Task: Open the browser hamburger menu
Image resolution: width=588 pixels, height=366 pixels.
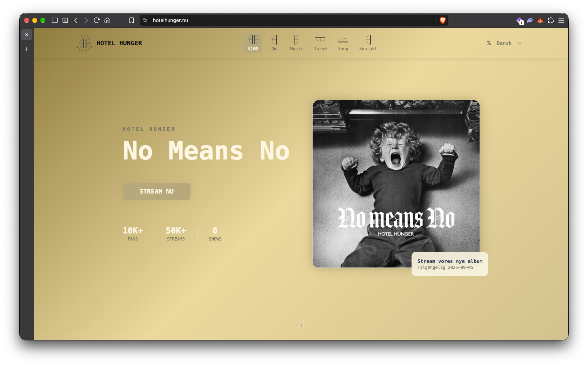Action: pos(561,20)
